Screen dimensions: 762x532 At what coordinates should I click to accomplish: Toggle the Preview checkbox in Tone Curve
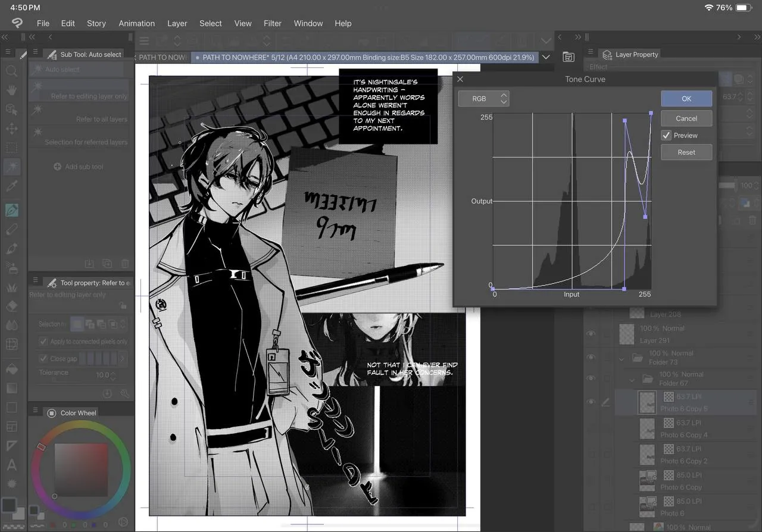tap(666, 136)
